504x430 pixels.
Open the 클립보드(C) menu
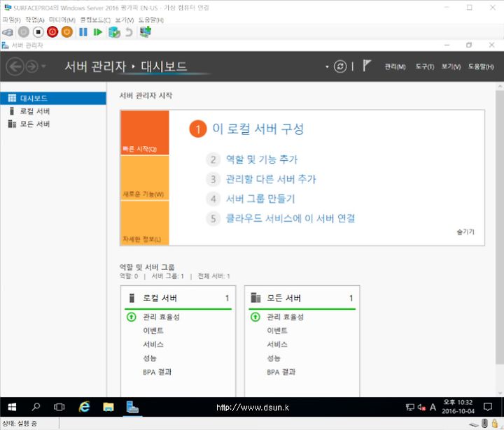(x=95, y=20)
